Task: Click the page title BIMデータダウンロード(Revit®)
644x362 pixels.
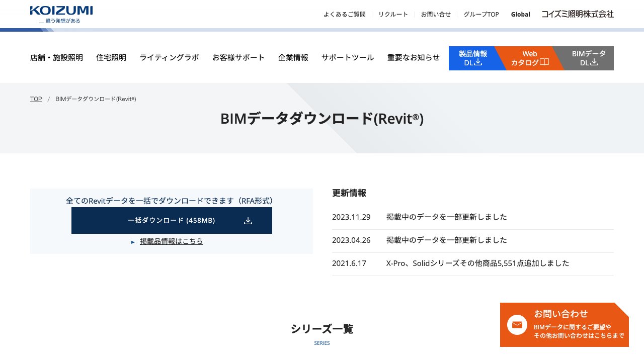Action: [x=322, y=119]
